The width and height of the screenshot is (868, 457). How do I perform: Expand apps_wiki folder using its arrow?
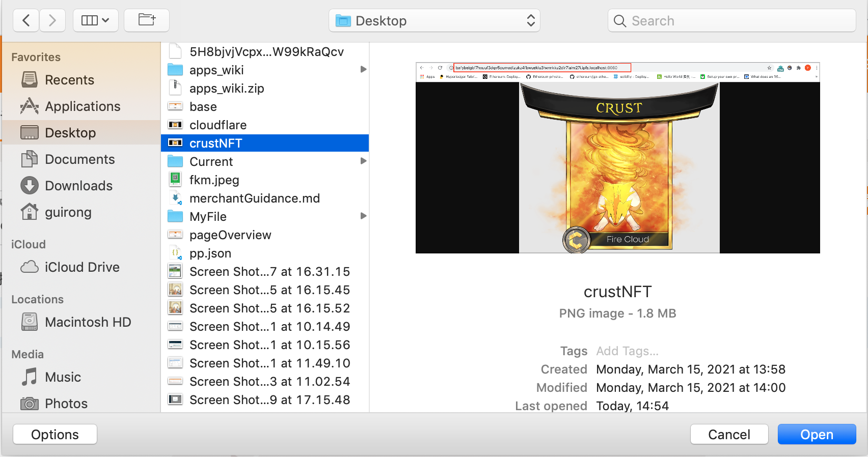(363, 70)
